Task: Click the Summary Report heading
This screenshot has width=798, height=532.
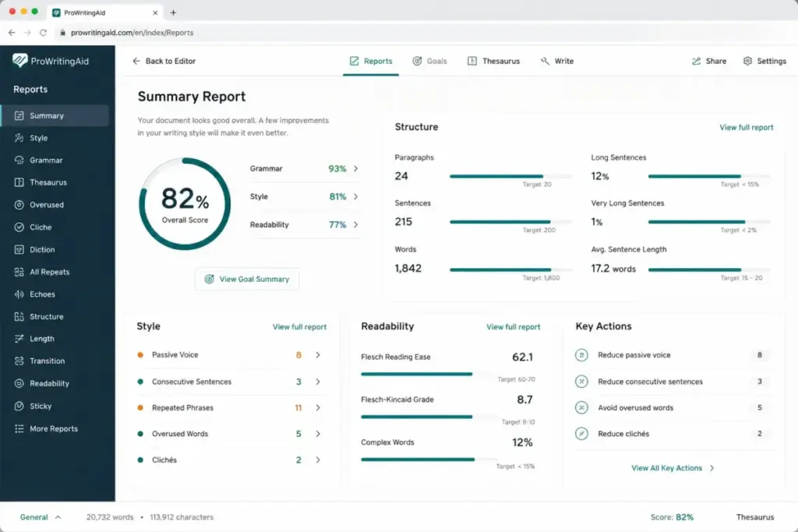Action: click(192, 97)
